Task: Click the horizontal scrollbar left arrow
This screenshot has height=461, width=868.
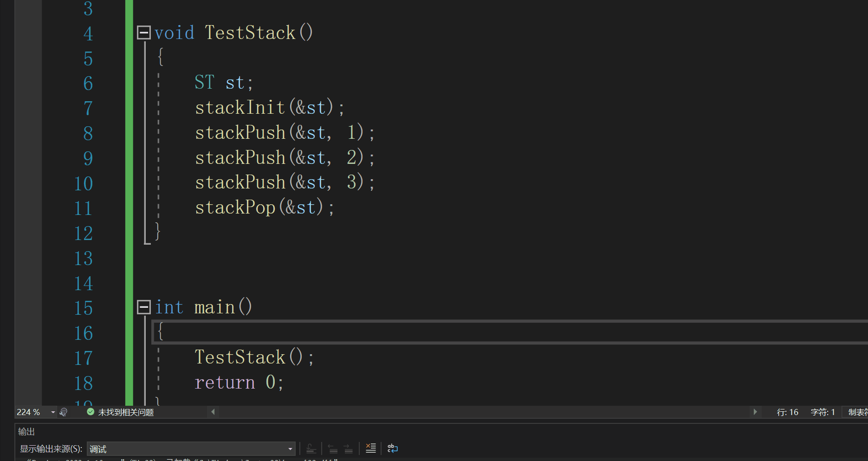Action: (213, 412)
